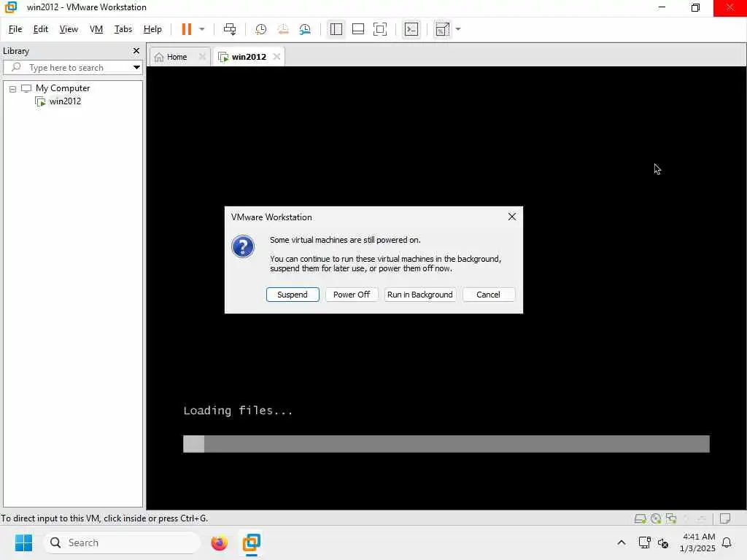Click VMware Workstation taskbar icon
The height and width of the screenshot is (560, 747).
click(251, 542)
